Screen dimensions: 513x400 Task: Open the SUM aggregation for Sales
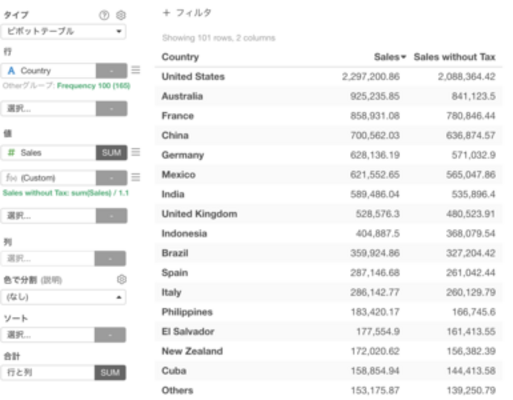pyautogui.click(x=111, y=153)
